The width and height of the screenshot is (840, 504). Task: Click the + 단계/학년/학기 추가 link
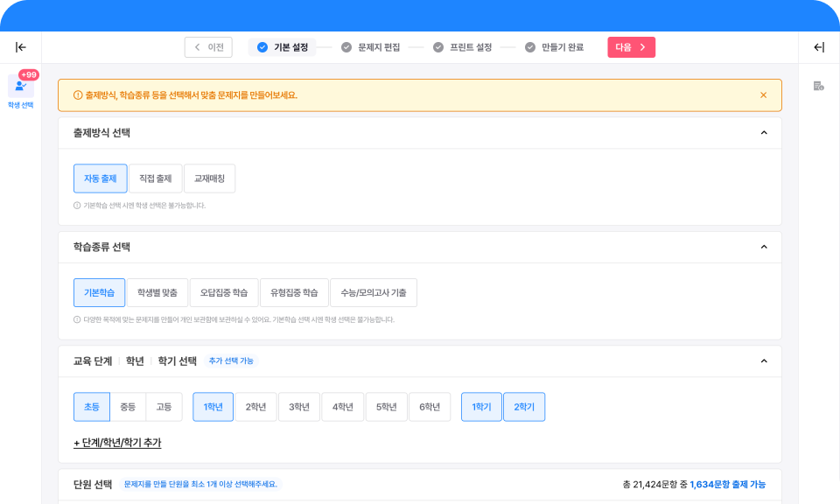pyautogui.click(x=117, y=444)
